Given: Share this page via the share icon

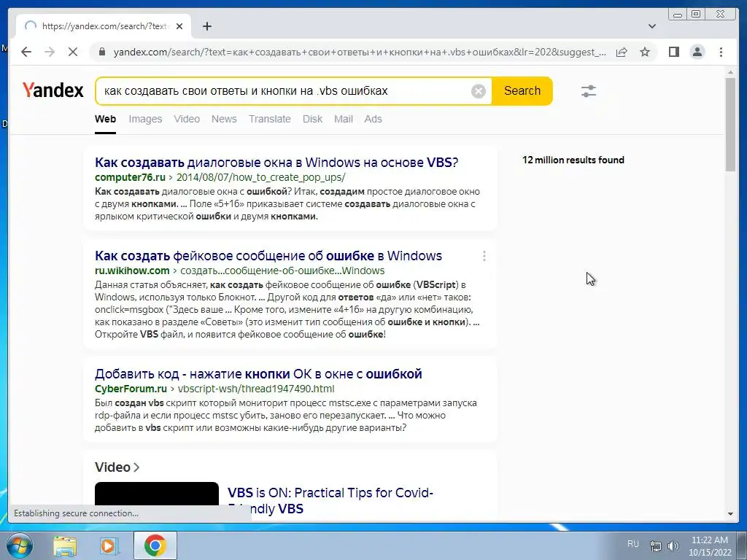Looking at the screenshot, I should (x=622, y=52).
